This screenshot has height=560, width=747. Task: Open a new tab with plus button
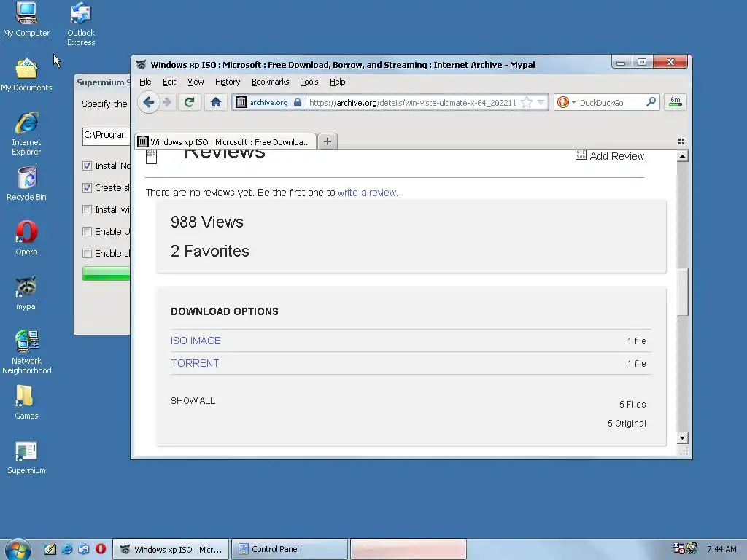click(328, 141)
